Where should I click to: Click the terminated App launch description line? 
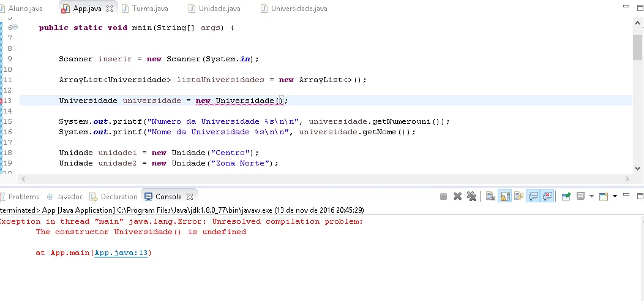tap(182, 210)
